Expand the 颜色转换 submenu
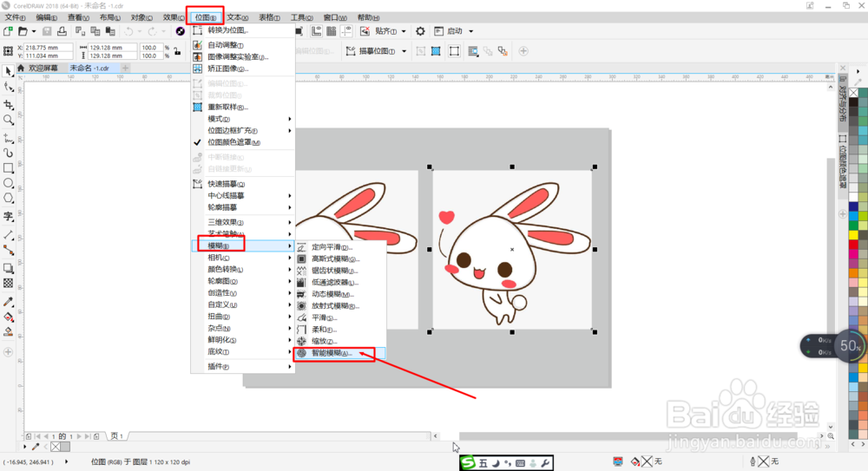Screen dimensions: 868x471 (x=242, y=270)
